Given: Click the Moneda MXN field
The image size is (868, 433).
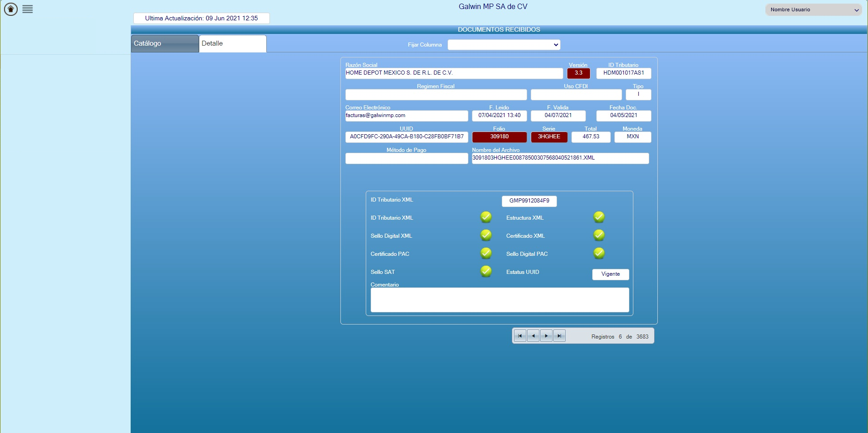Looking at the screenshot, I should pyautogui.click(x=632, y=137).
